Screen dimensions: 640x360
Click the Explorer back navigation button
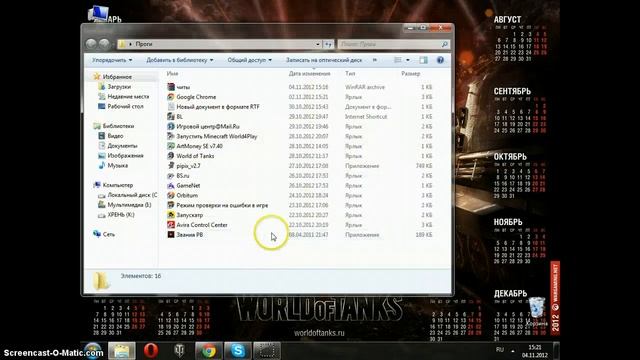click(91, 44)
